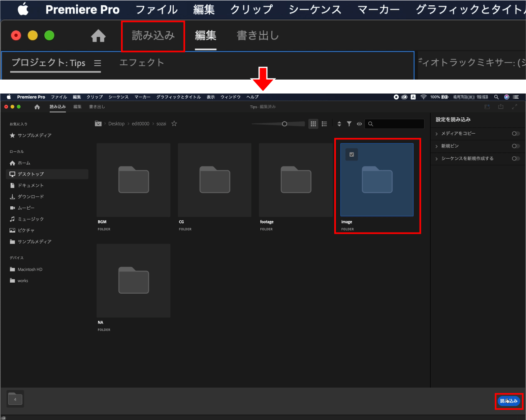Image resolution: width=526 pixels, height=420 pixels.
Task: Open ミュージック in the sidebar
Action: tap(27, 219)
